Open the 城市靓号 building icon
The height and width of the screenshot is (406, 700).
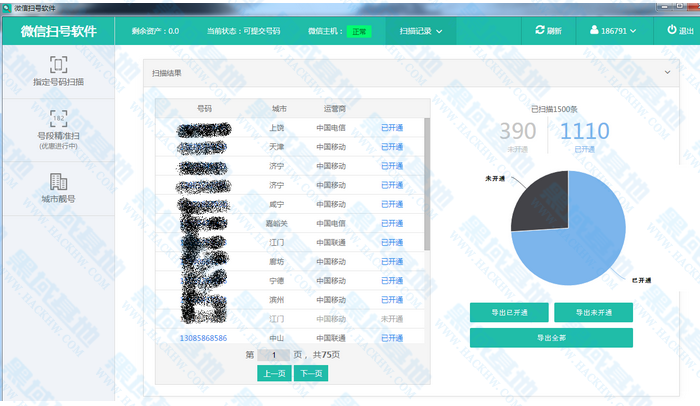coord(58,182)
